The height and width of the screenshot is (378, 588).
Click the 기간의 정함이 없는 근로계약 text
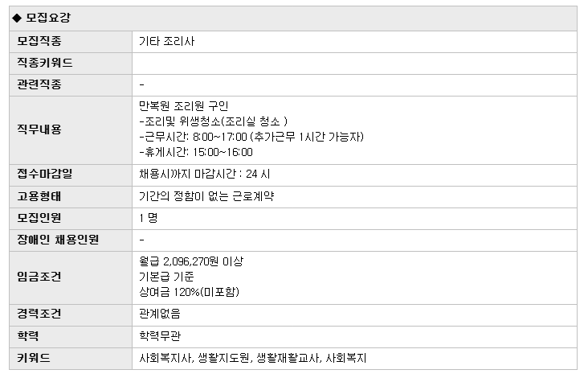coord(206,196)
